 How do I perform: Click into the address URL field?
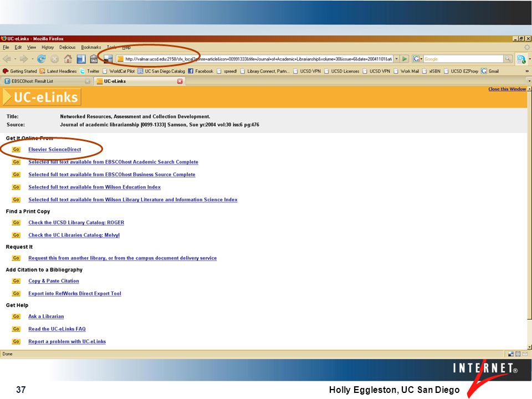(x=258, y=59)
